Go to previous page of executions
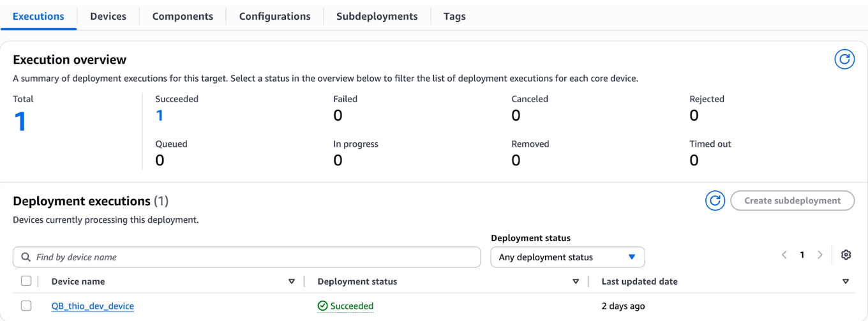This screenshot has height=321, width=868. click(x=784, y=255)
